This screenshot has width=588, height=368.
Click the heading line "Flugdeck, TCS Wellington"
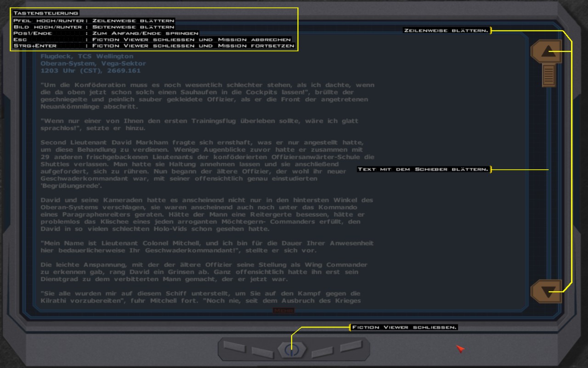point(87,56)
